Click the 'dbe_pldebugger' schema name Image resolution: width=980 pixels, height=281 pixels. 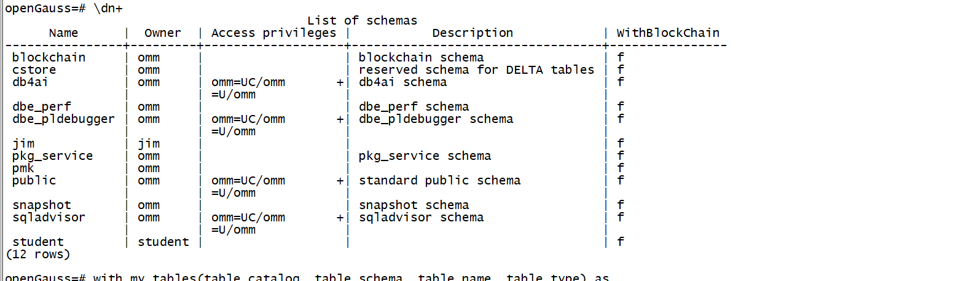(63, 119)
